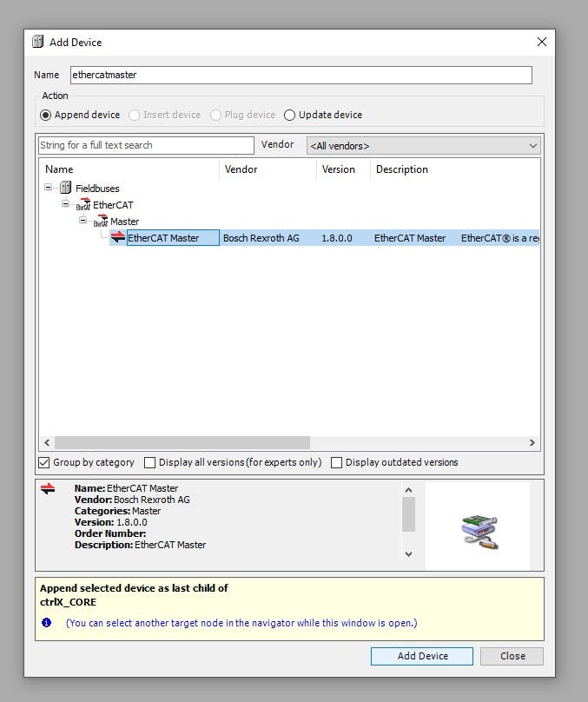The image size is (588, 702).
Task: Close the dialog with the X button
Action: click(541, 42)
